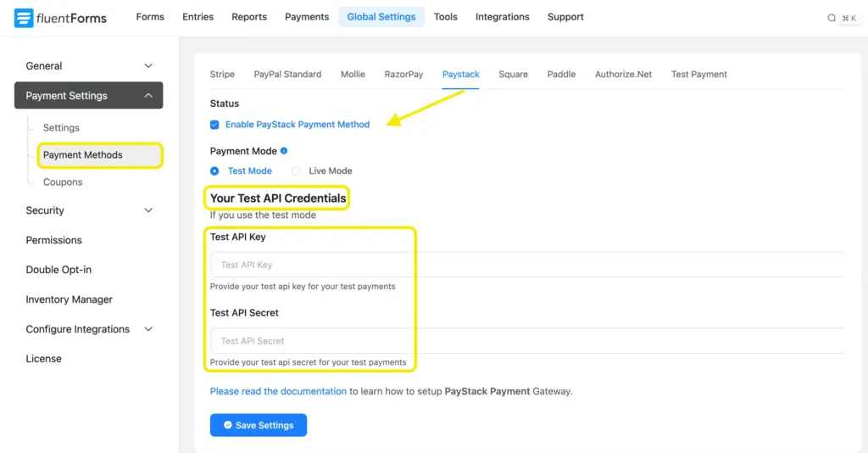Expand the Security section chevron
This screenshot has width=868, height=453.
(148, 210)
